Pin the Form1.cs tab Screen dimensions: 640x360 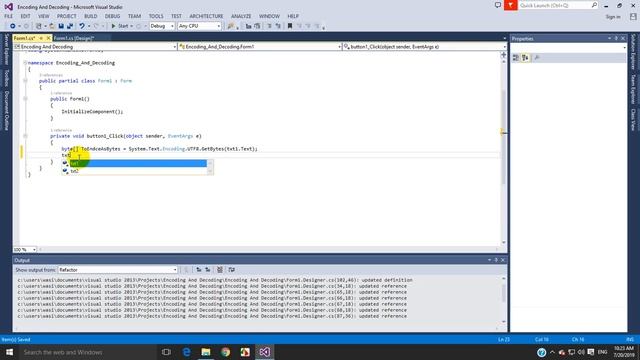point(41,38)
